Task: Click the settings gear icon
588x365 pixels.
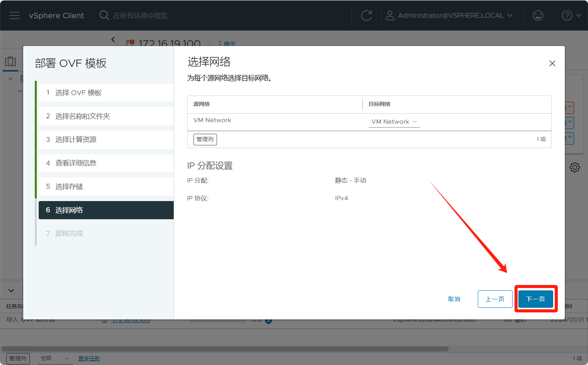Action: tap(574, 167)
